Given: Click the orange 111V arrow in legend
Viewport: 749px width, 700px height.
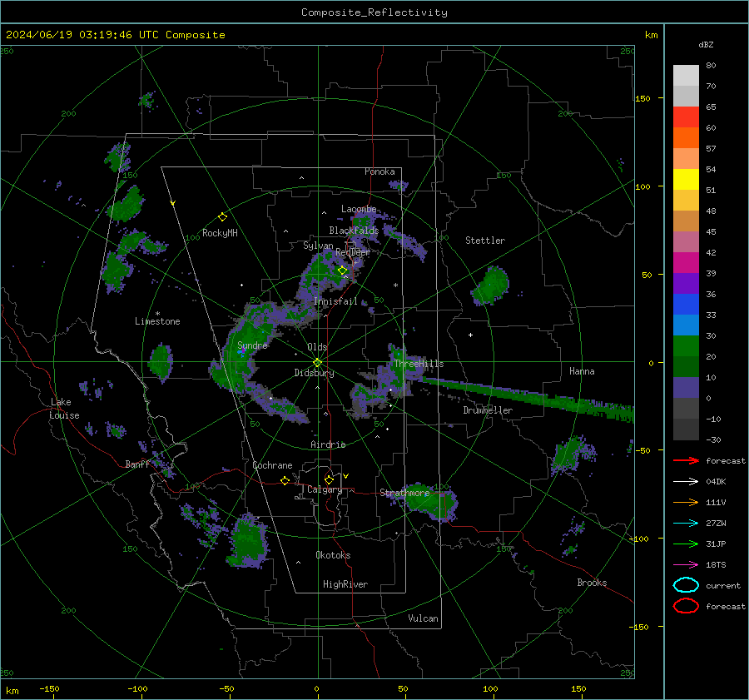Looking at the screenshot, I should (x=686, y=502).
